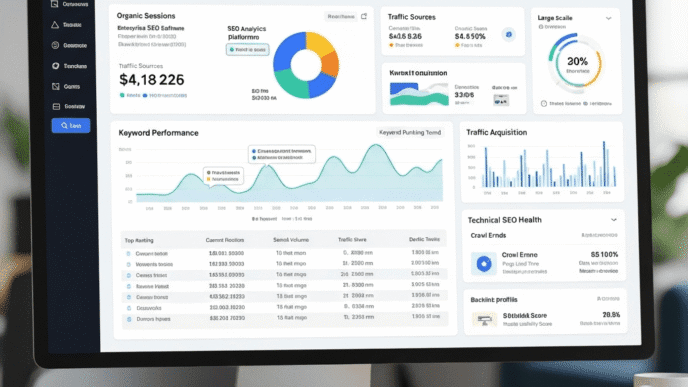Select the Traffic Share column header in keyword table
This screenshot has width=688, height=387.
coord(352,240)
